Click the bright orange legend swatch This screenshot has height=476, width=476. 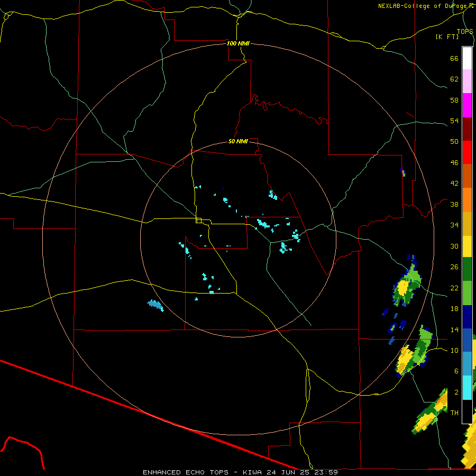point(467,200)
